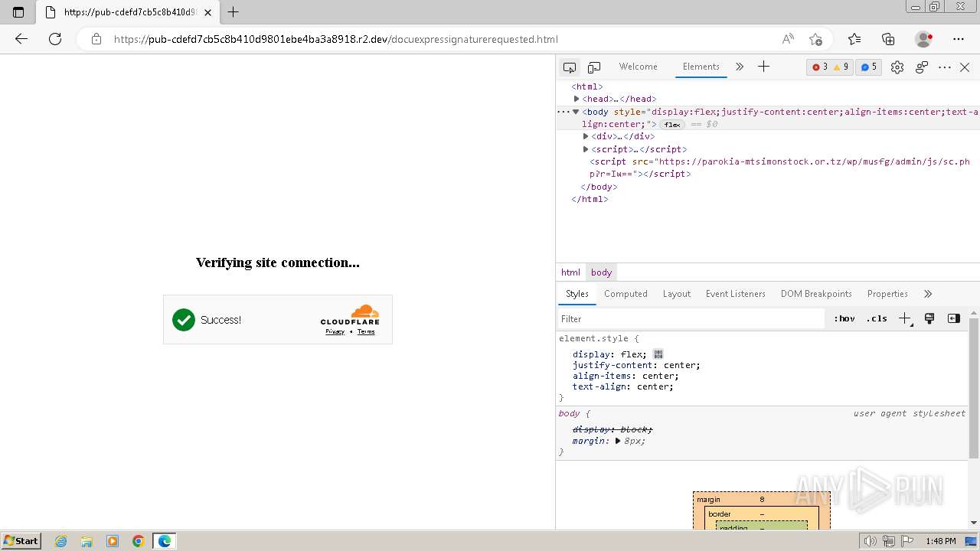Click the address bar URL

tap(335, 39)
